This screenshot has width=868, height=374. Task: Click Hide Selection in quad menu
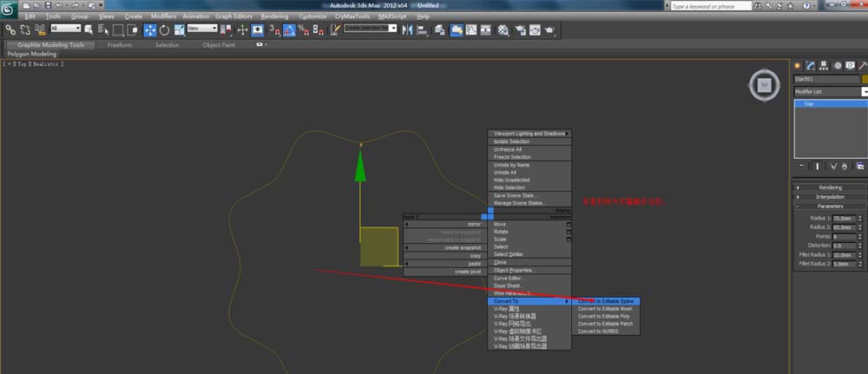point(529,187)
